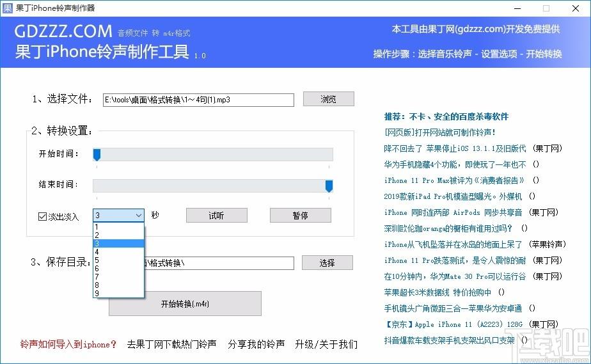Open 铃声如何导入到iphone? help link
This screenshot has height=364, width=591.
[x=68, y=344]
